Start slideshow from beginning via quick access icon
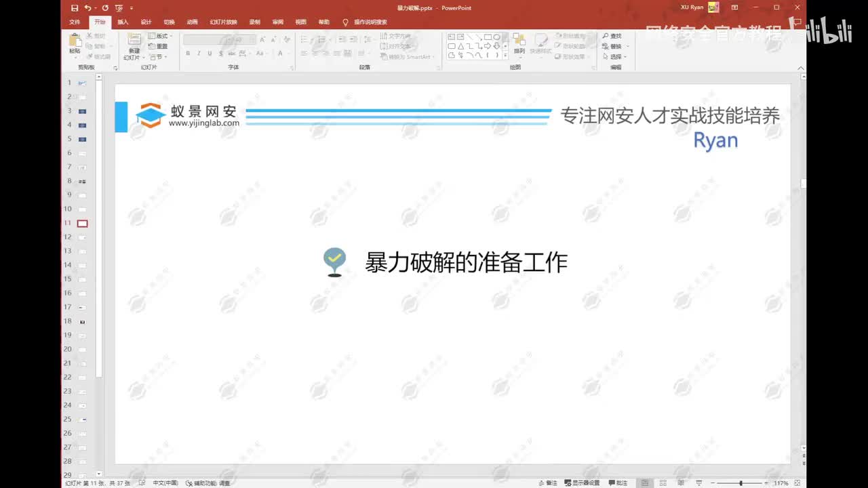 [119, 8]
